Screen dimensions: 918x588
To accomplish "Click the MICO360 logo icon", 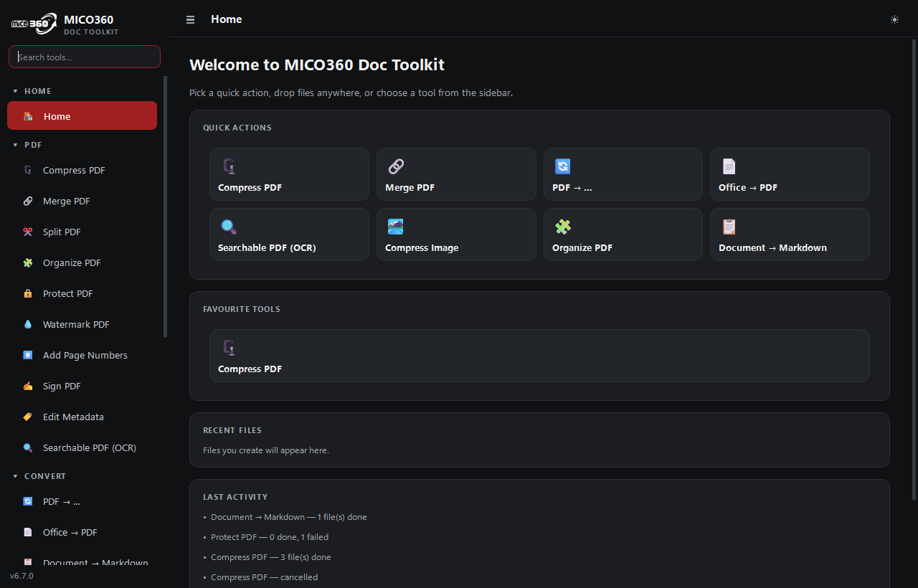I will pos(34,23).
